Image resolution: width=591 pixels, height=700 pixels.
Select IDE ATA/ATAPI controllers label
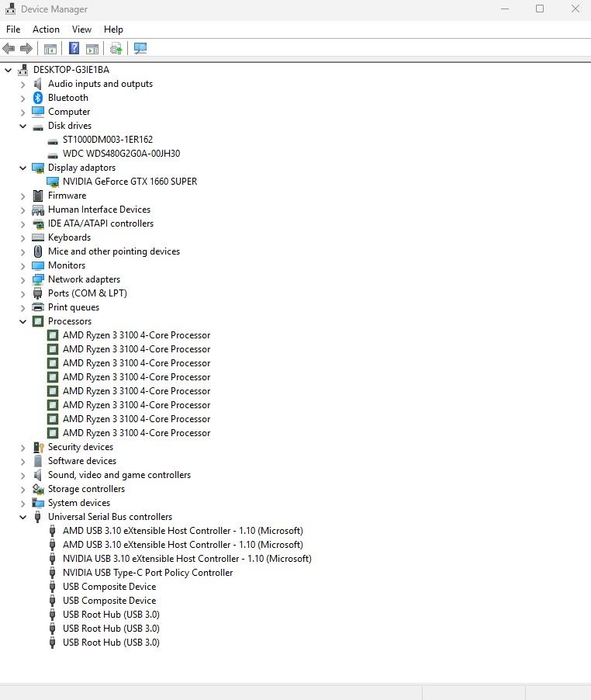pyautogui.click(x=101, y=224)
